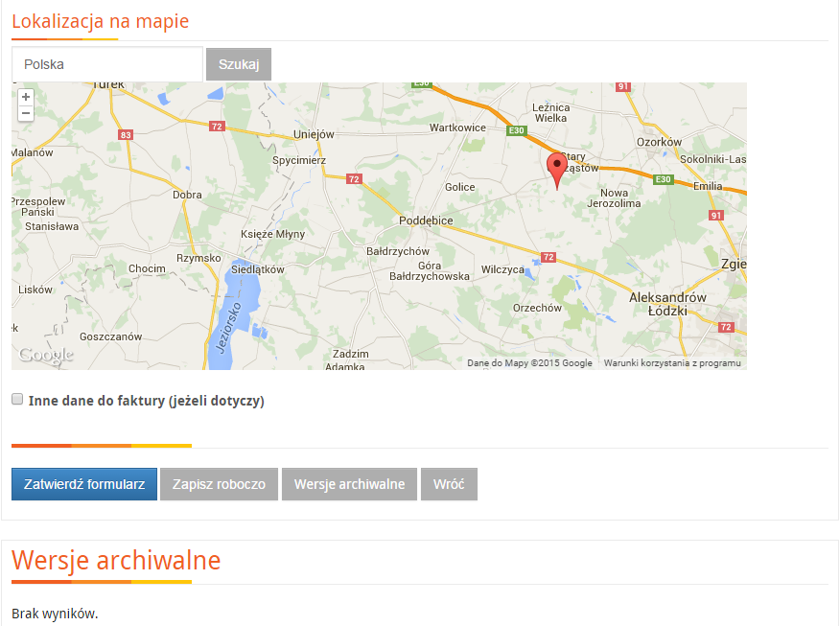This screenshot has width=840, height=626.
Task: Click road 72 shield near Wilczyca
Action: click(548, 257)
